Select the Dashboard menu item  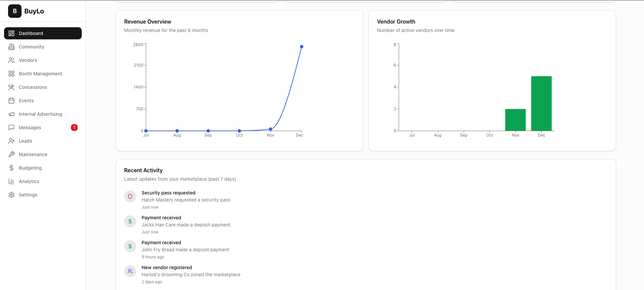coord(31,33)
